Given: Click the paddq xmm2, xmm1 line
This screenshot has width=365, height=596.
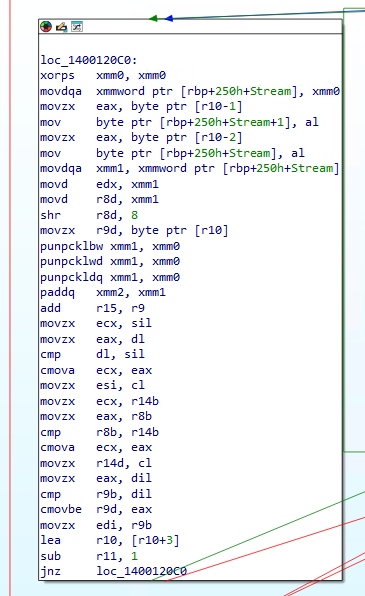Looking at the screenshot, I should [x=103, y=292].
